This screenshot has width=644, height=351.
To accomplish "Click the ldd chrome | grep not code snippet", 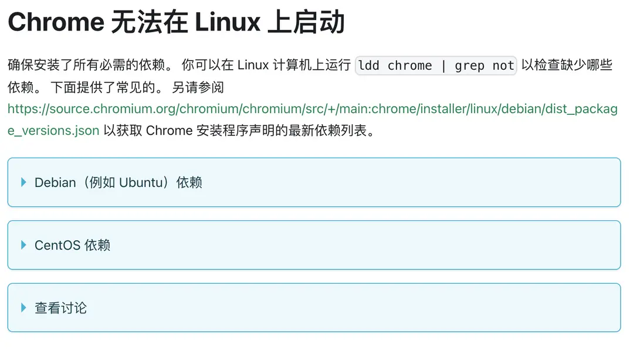I will click(436, 66).
